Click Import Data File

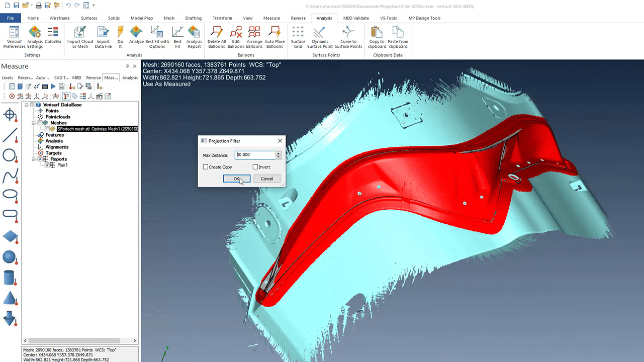(103, 37)
